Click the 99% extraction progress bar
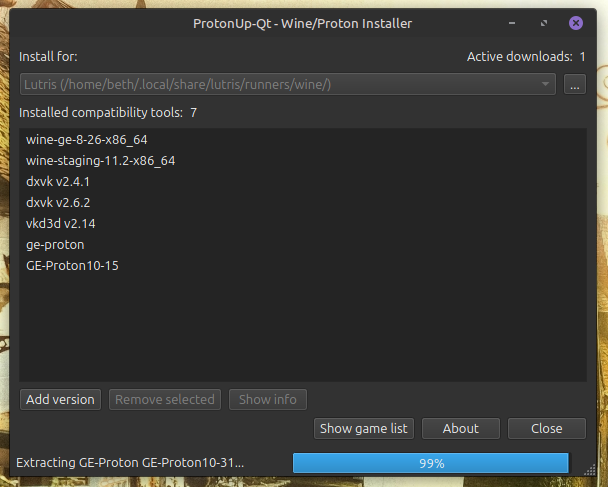The width and height of the screenshot is (608, 487). [x=431, y=463]
